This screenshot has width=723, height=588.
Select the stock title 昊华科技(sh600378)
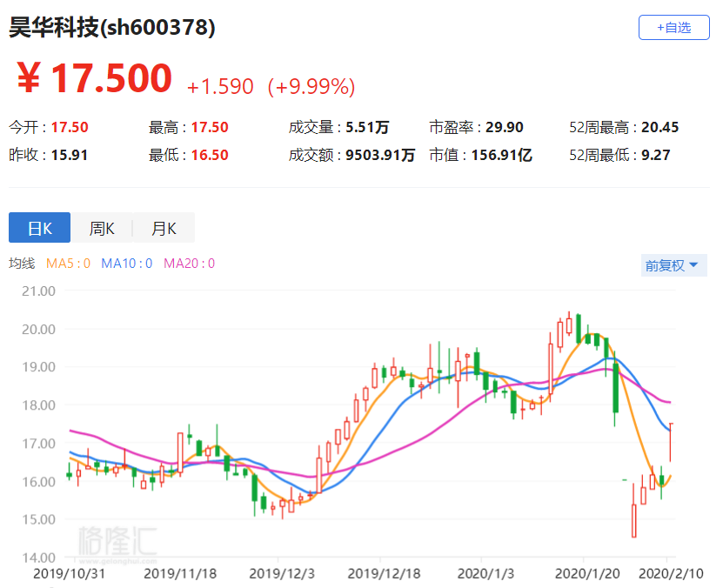[x=112, y=27]
